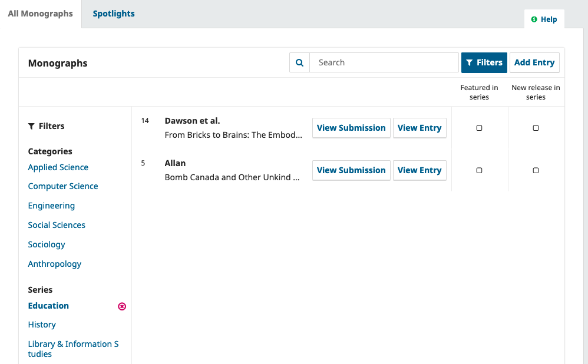Toggle the Filters button in the header

click(x=484, y=62)
